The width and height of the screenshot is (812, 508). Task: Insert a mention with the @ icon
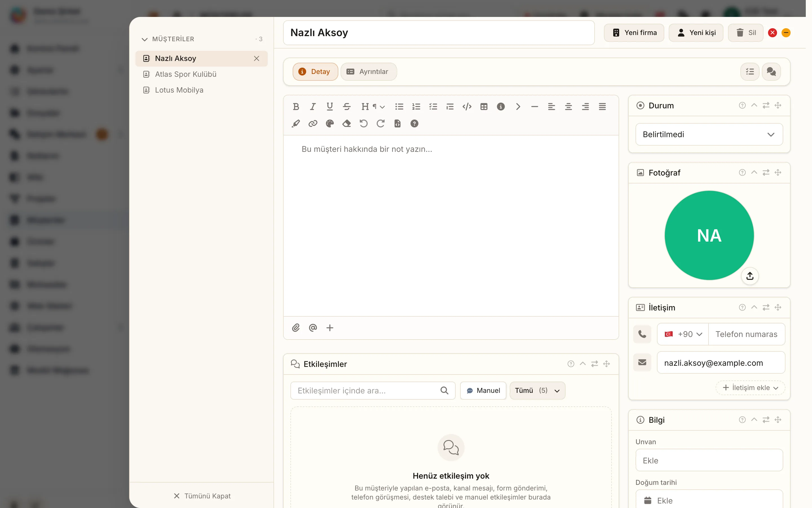(x=313, y=328)
